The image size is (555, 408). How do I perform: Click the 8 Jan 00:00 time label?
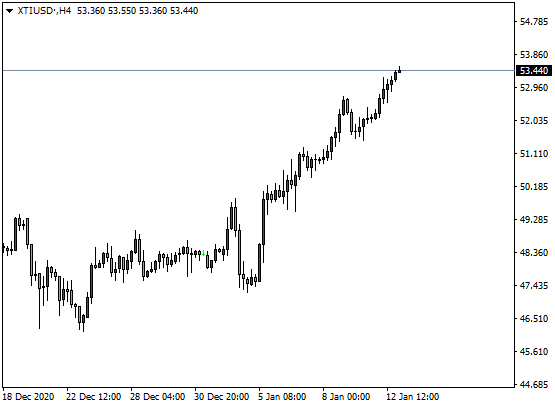[346, 397]
